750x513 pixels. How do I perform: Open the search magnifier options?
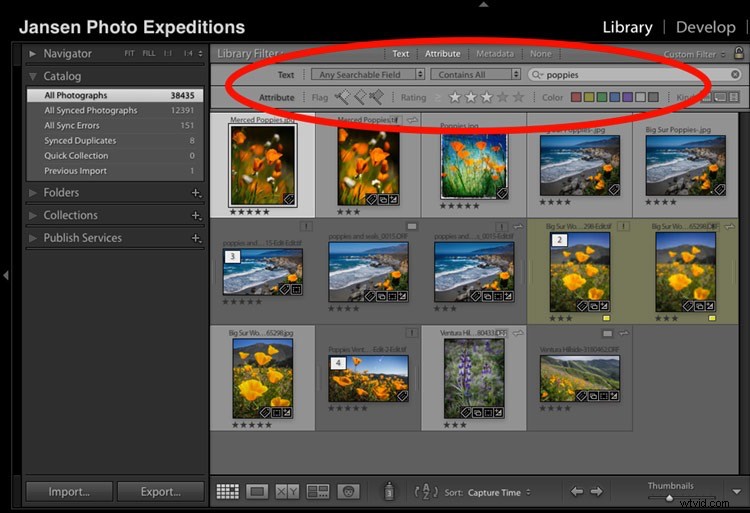[537, 75]
